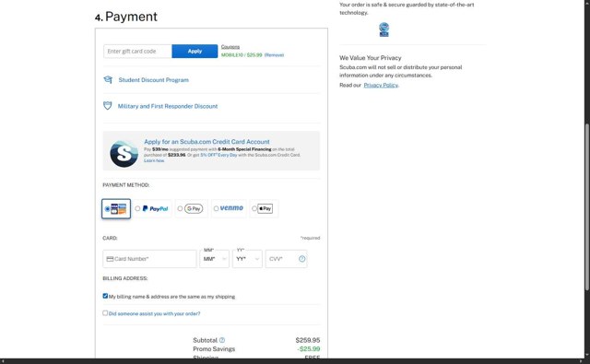Screen dimensions: 590x364
Task: Uncheck billing same as shipping checkbox
Action: 105,296
